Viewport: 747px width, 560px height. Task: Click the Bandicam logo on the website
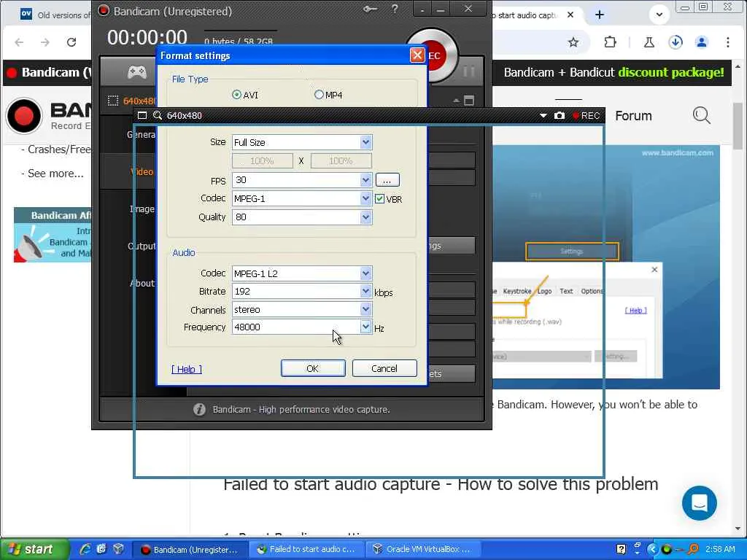[24, 116]
